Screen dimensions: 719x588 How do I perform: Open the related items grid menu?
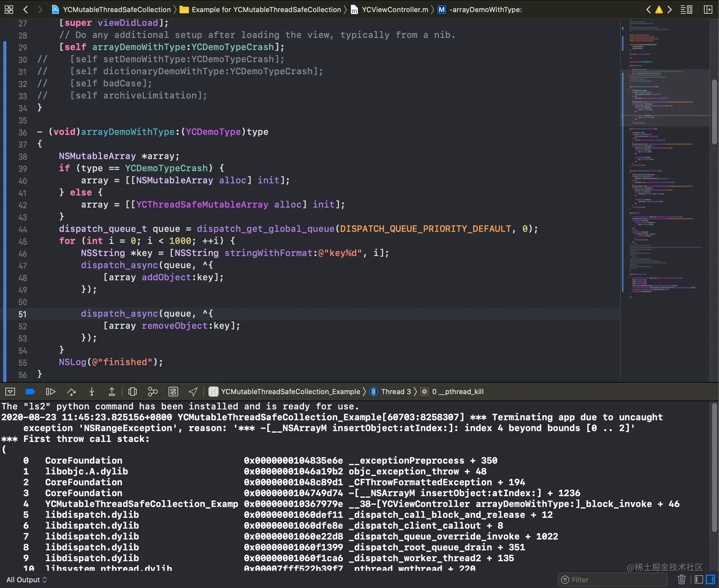coord(9,10)
